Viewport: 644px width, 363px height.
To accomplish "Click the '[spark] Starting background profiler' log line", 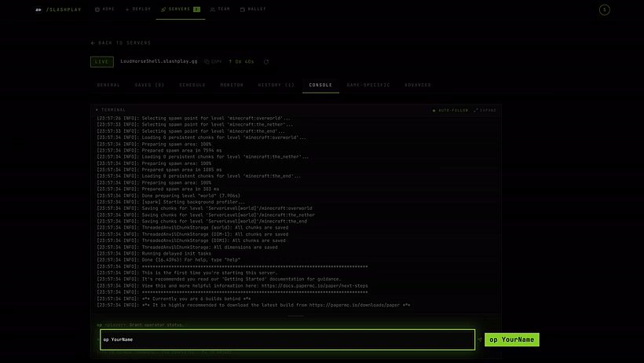I will [x=171, y=202].
